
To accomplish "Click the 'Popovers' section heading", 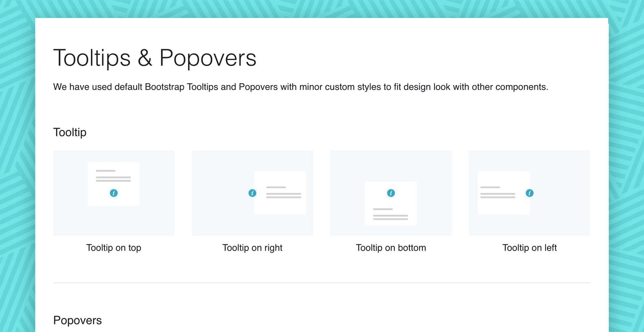I will coord(77,320).
